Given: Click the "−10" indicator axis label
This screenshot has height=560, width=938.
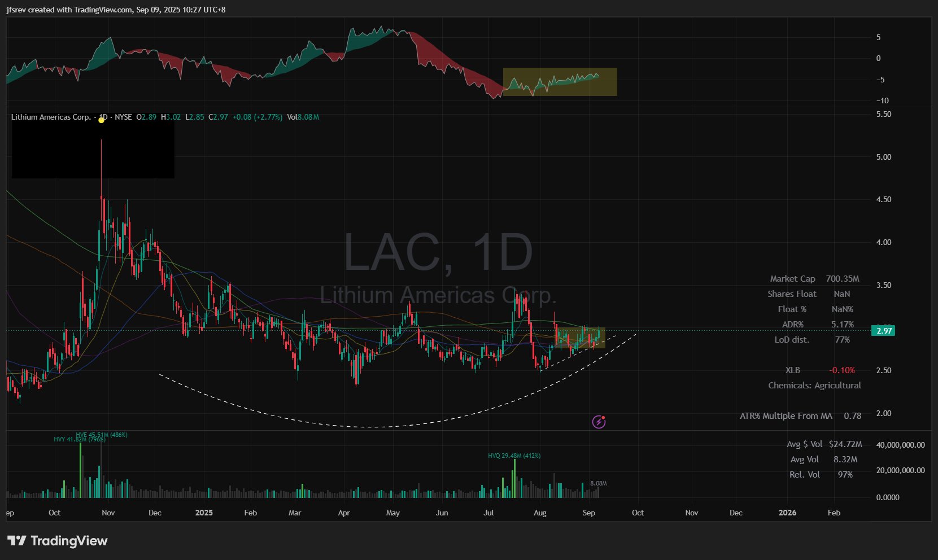Looking at the screenshot, I should click(x=882, y=100).
